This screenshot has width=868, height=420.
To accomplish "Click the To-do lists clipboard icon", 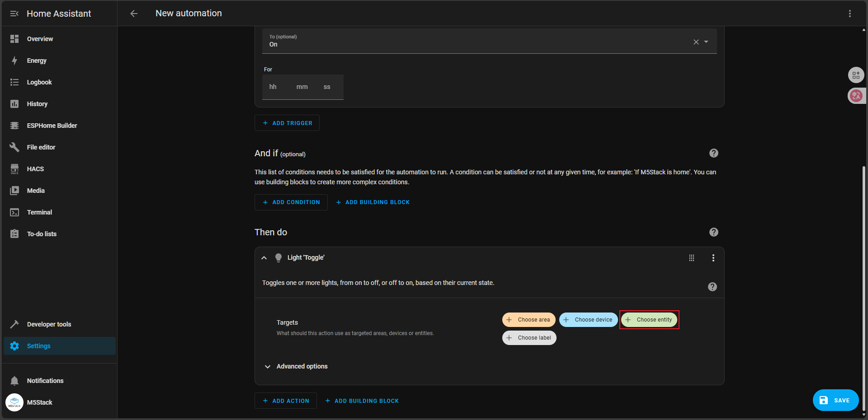I will point(14,234).
